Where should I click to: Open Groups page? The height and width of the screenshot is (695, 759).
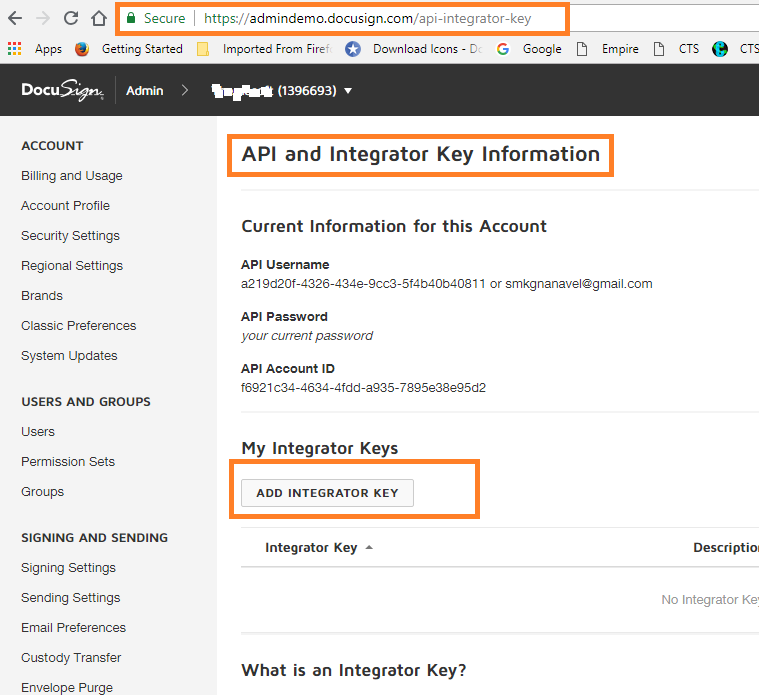pyautogui.click(x=43, y=492)
